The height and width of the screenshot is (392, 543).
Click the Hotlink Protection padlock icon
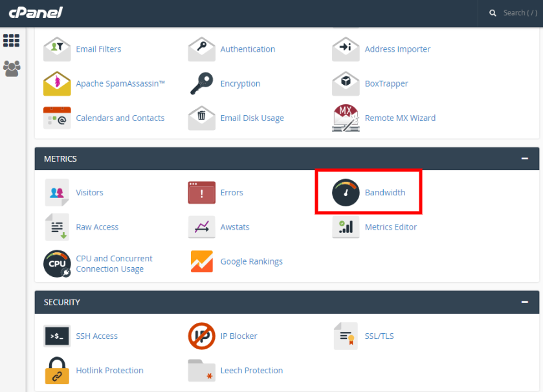[x=56, y=370]
